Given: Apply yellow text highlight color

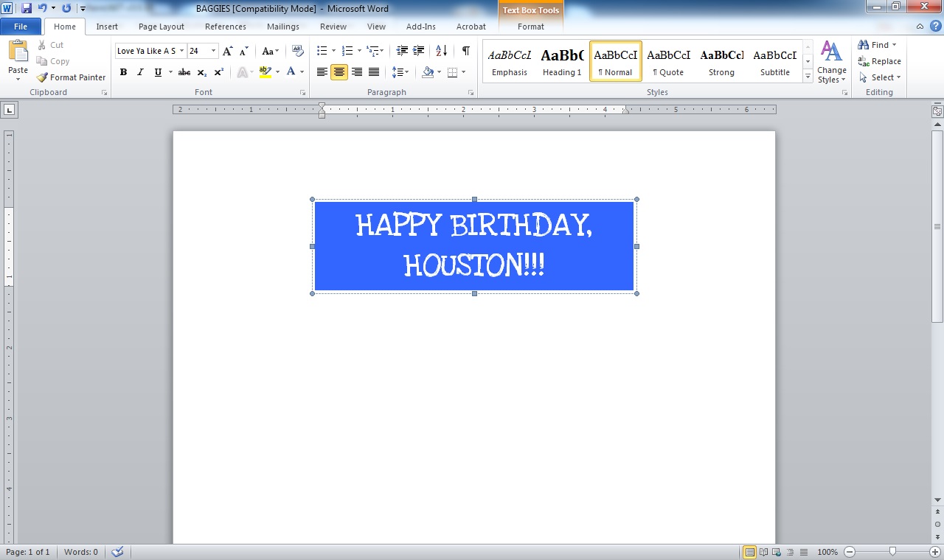Looking at the screenshot, I should 265,72.
